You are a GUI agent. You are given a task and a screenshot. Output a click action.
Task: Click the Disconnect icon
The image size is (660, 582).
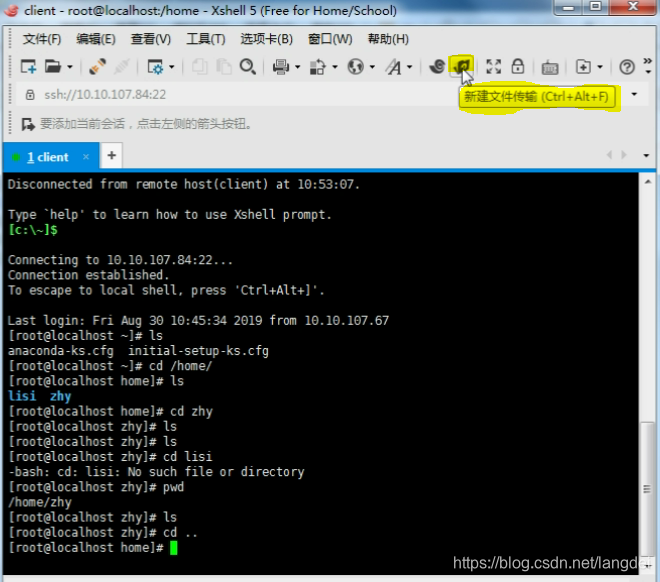[122, 66]
